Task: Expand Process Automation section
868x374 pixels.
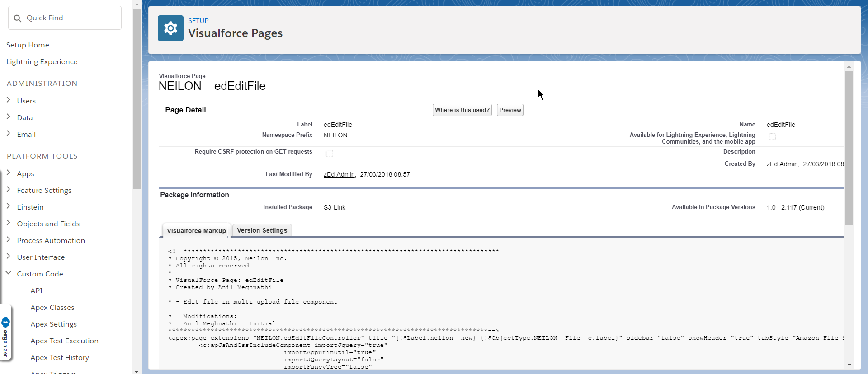Action: [x=8, y=239]
